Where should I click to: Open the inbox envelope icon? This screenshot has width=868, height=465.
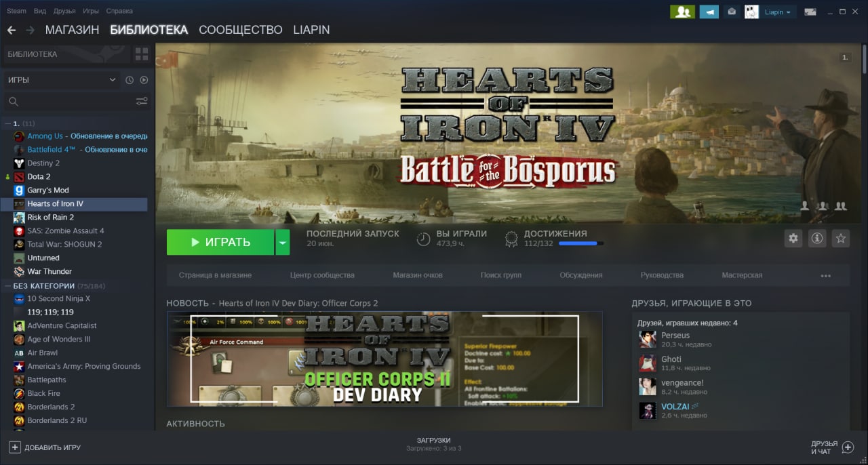click(x=732, y=12)
